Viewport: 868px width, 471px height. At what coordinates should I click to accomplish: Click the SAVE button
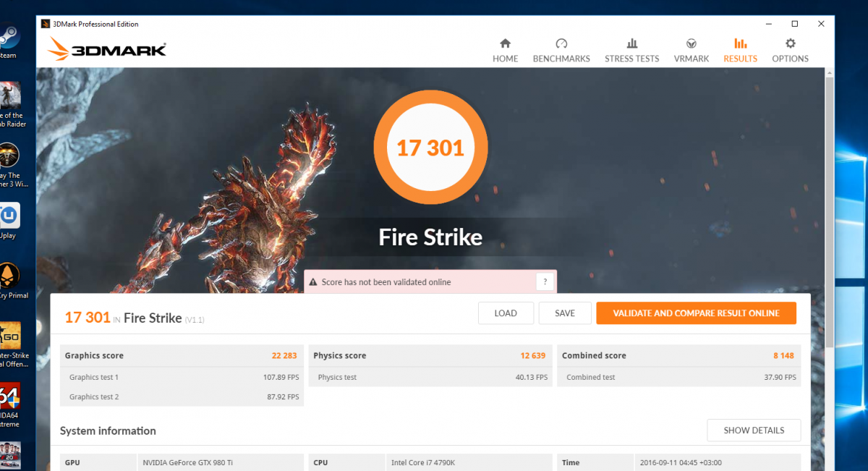pyautogui.click(x=565, y=313)
